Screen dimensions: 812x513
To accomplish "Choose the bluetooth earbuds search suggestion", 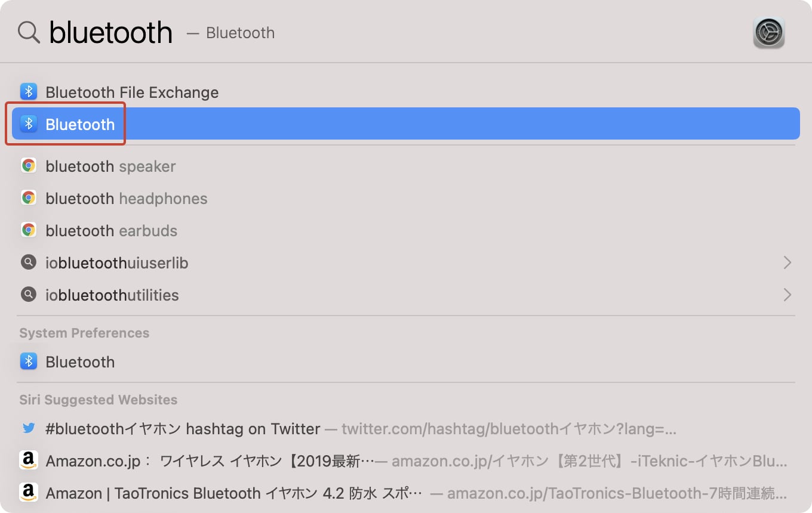I will pyautogui.click(x=112, y=231).
